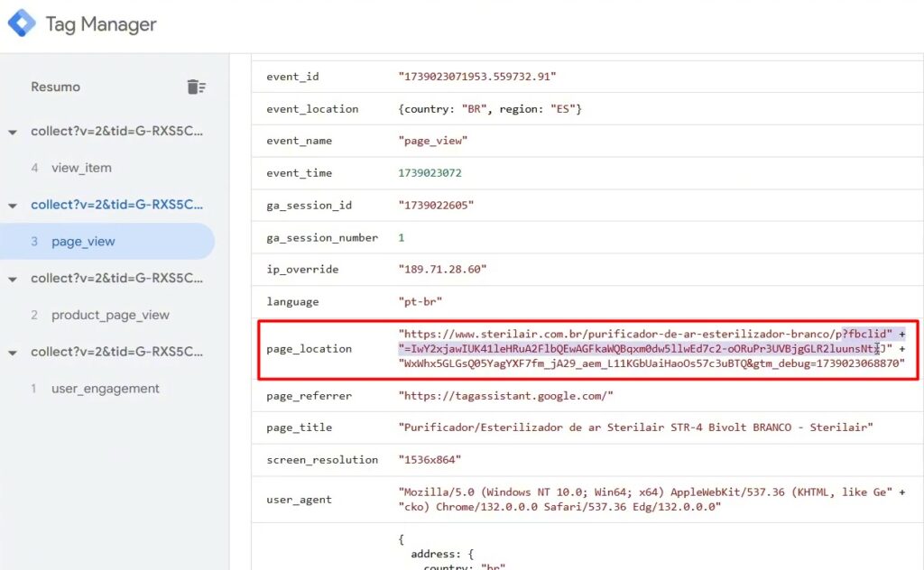Select the collect request label above view_item

click(x=116, y=131)
